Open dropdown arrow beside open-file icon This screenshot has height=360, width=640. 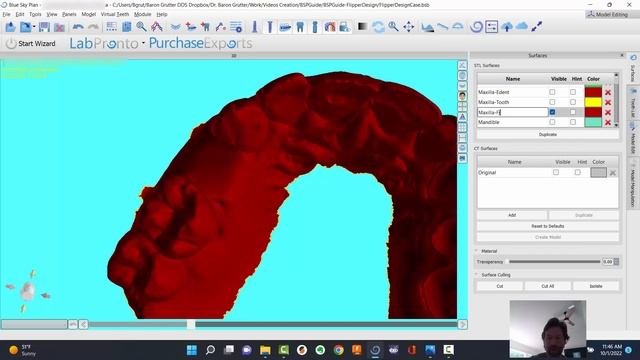coord(34,27)
